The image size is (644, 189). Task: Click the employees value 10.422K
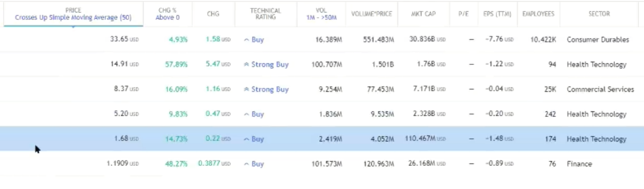pos(543,40)
